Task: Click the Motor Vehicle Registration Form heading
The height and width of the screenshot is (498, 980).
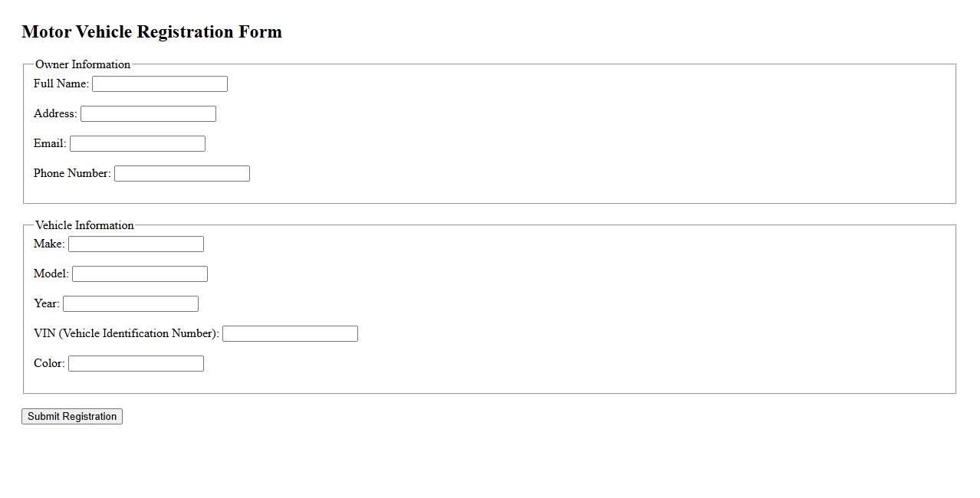Action: 152,31
